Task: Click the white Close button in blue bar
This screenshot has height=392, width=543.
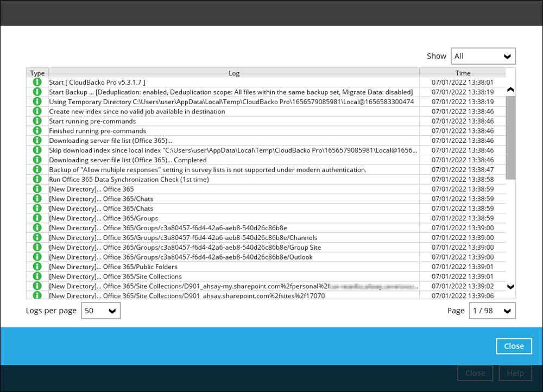Action: 514,346
